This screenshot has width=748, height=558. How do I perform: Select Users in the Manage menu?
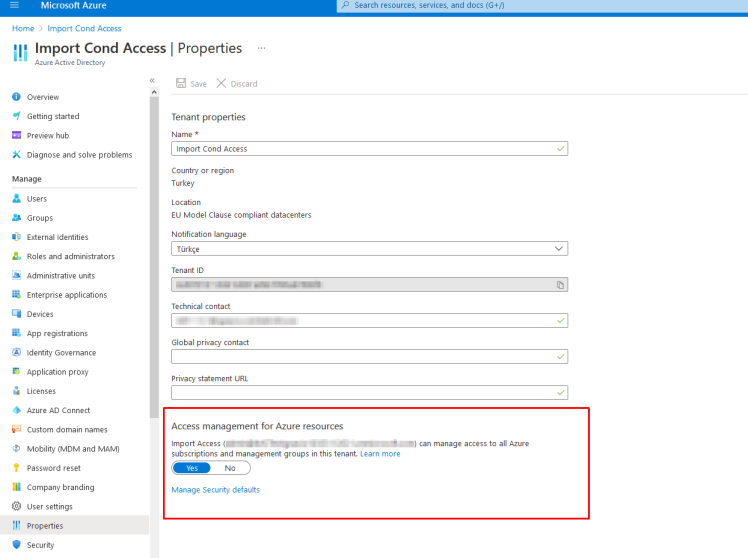(x=37, y=198)
